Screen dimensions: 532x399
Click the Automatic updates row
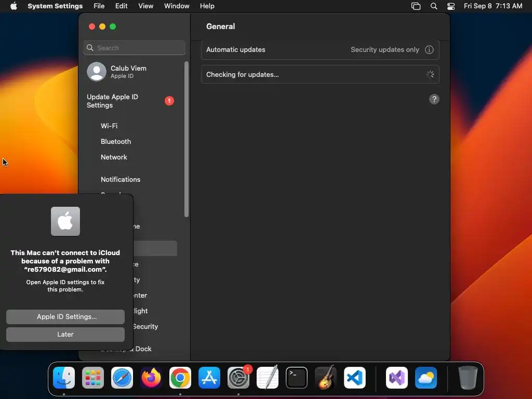point(320,49)
